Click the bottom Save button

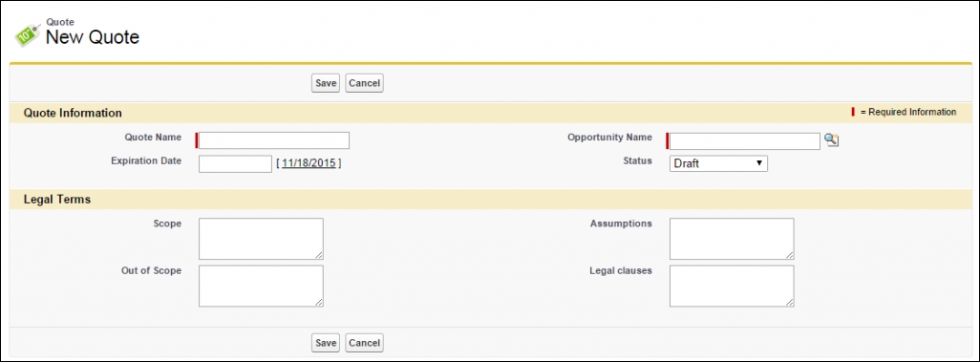coord(326,343)
